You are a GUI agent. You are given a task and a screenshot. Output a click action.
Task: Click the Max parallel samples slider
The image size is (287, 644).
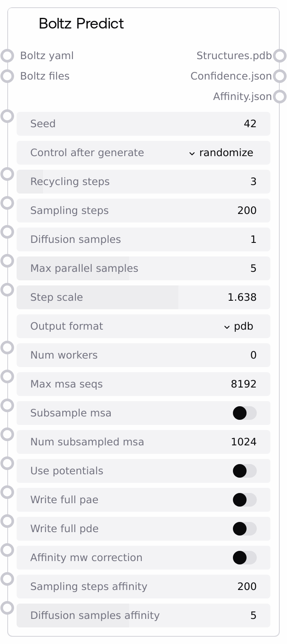[143, 268]
